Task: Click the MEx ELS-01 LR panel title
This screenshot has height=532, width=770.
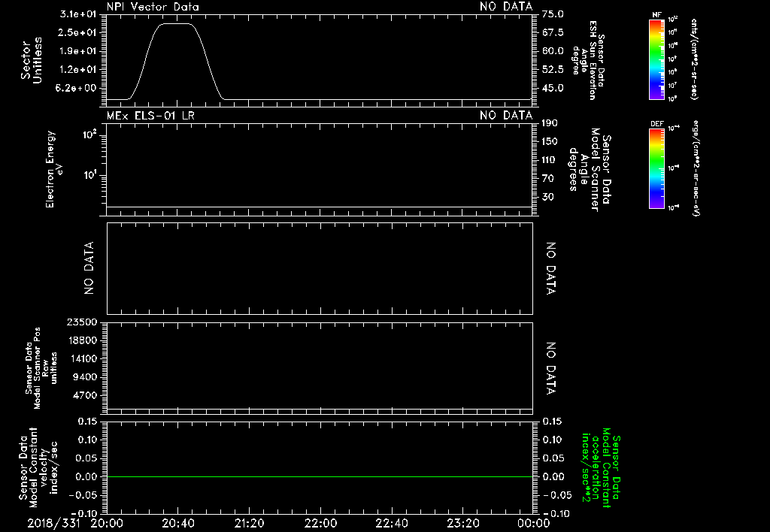Action: coord(150,115)
